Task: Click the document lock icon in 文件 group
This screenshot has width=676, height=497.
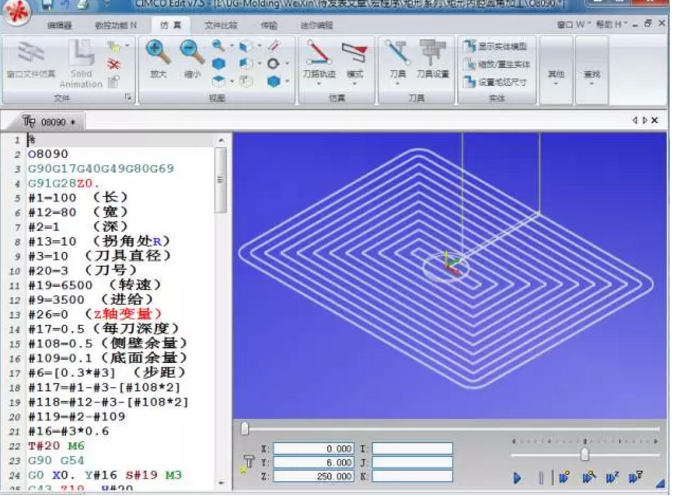Action: 114,81
